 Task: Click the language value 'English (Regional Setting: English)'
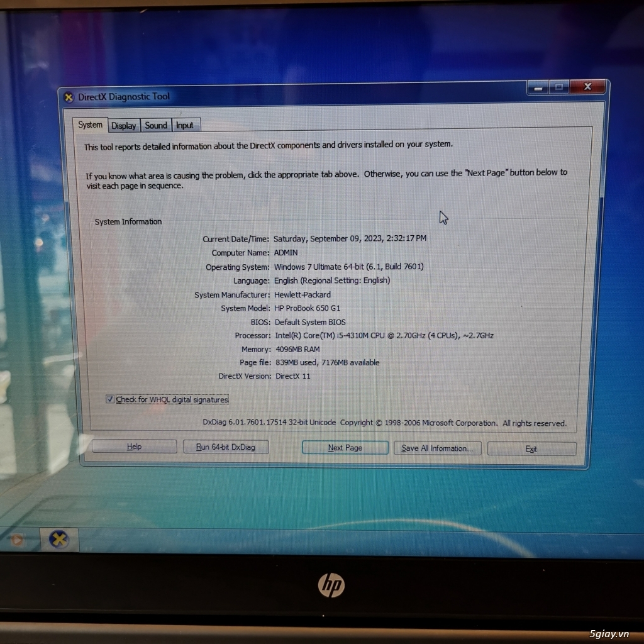click(x=332, y=280)
